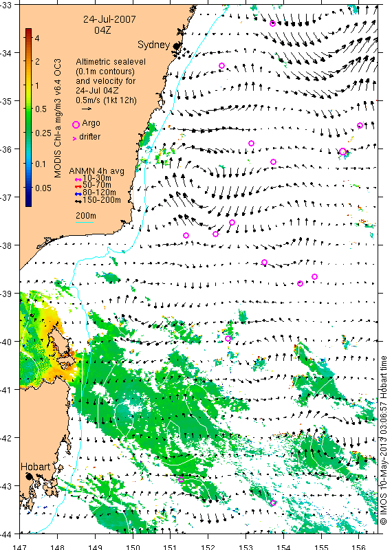The height and width of the screenshot is (550, 392).
Task: Click the '10-30m' depth label
Action: tap(97, 179)
